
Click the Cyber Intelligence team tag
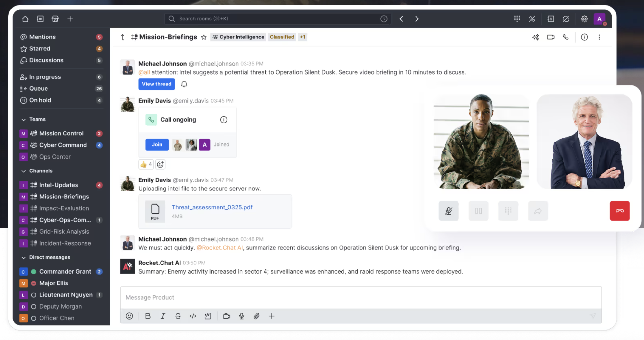[x=238, y=37]
